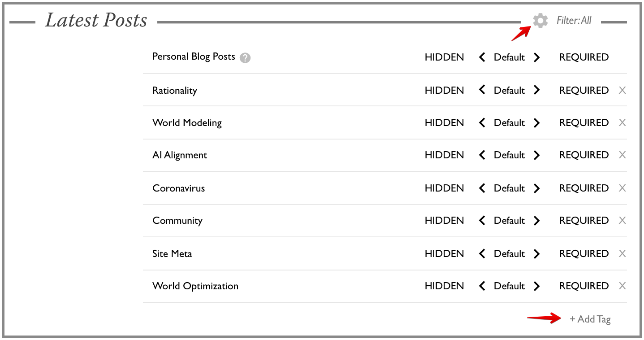Remove the Coronavirus tag filter
Screen dimensions: 644x340
[622, 188]
